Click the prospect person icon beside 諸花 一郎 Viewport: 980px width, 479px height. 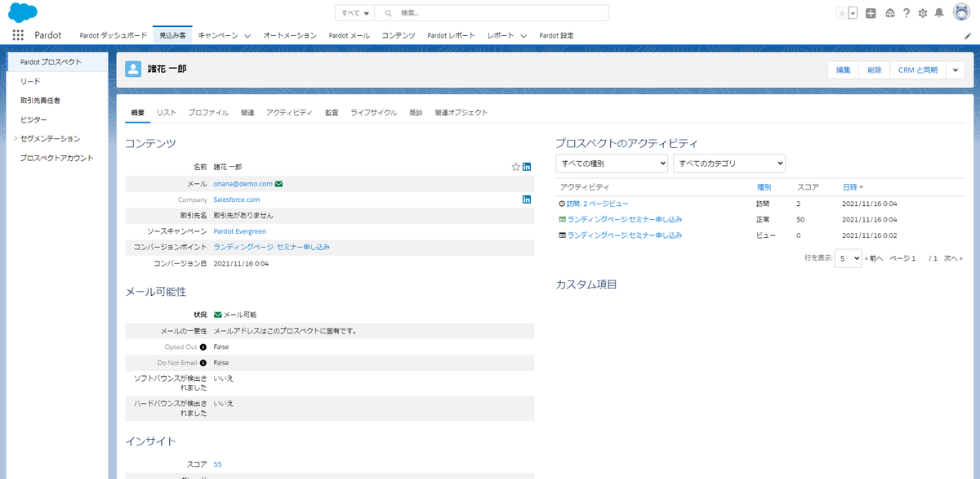pos(133,69)
